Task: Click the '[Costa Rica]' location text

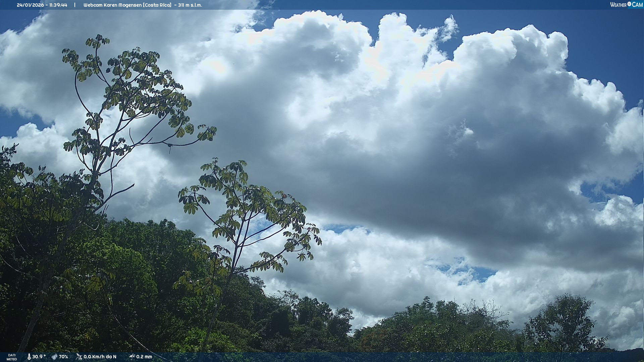Action: pyautogui.click(x=157, y=5)
